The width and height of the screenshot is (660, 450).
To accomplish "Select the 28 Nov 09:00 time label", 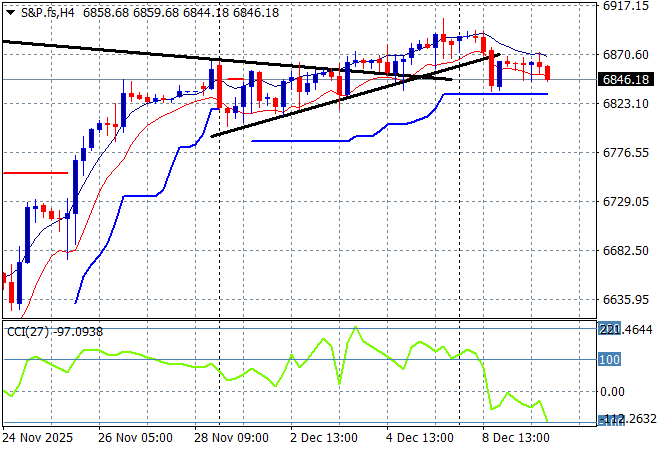I will (231, 438).
